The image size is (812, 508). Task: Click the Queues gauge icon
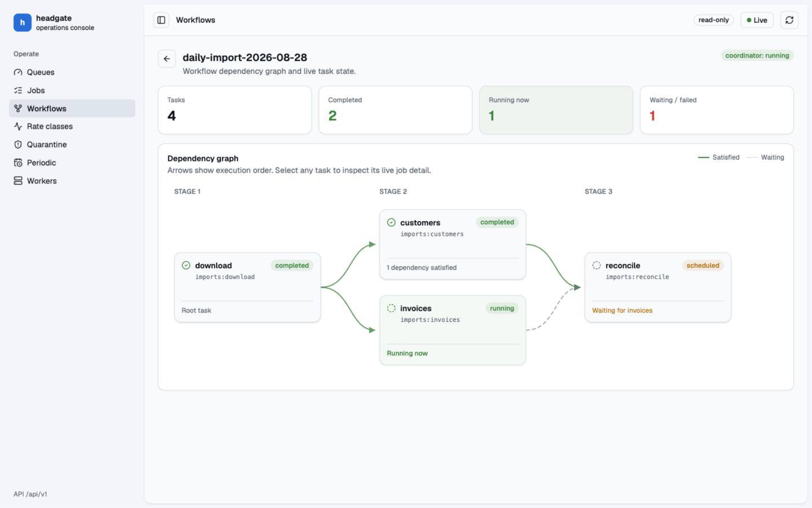[x=18, y=72]
